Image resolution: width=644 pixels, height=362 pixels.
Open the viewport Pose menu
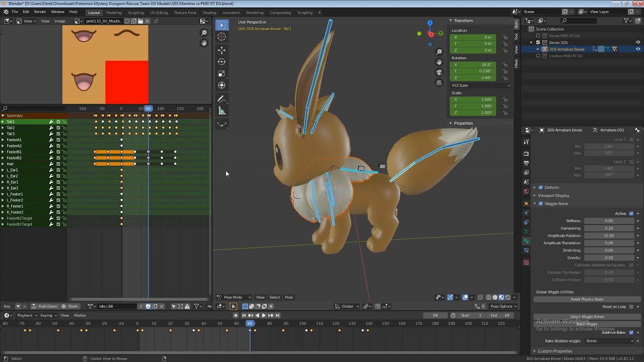click(x=289, y=297)
